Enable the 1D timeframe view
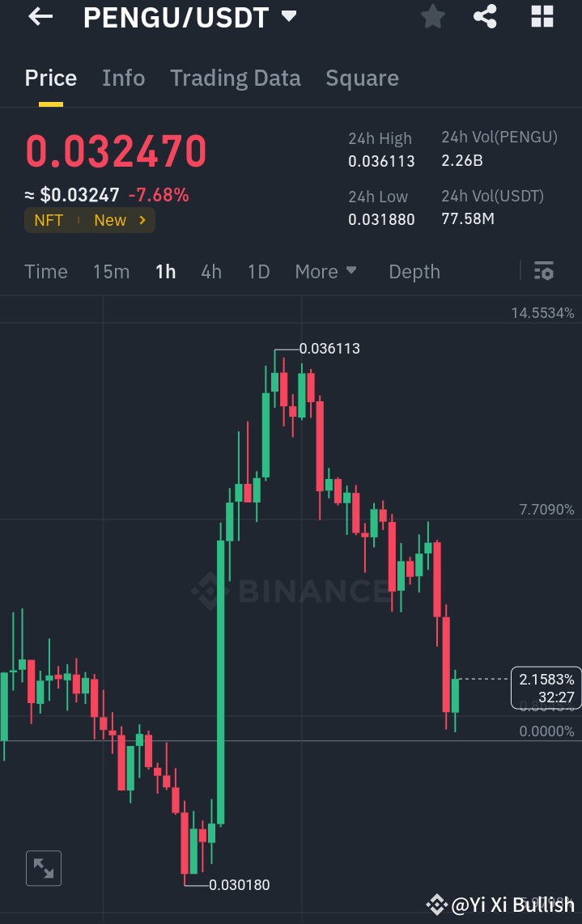This screenshot has height=924, width=582. [258, 271]
